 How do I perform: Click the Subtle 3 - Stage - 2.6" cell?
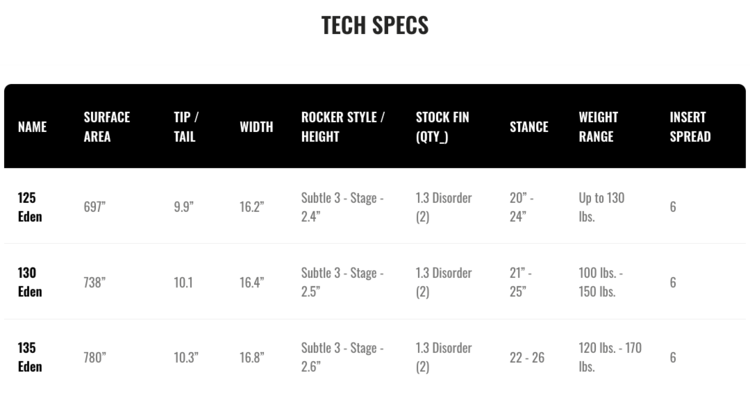[x=340, y=357]
